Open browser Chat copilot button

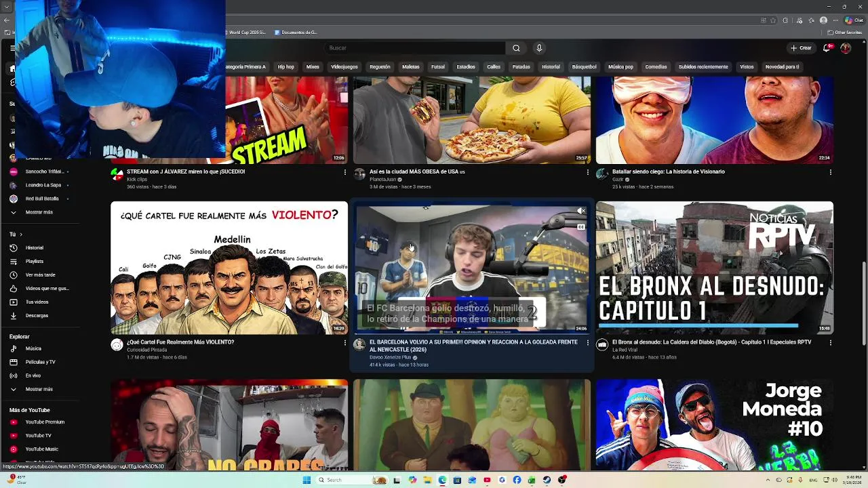(x=853, y=20)
